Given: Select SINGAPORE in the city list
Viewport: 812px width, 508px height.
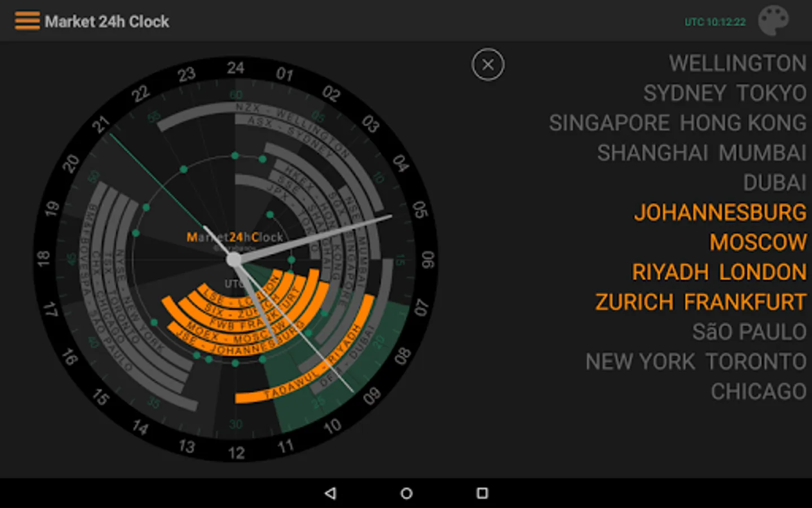Looking at the screenshot, I should click(610, 123).
